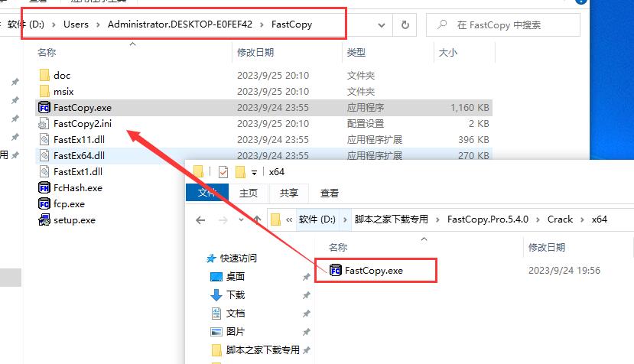Sort files by 修改日期 column header
This screenshot has height=364, width=634.
(255, 53)
